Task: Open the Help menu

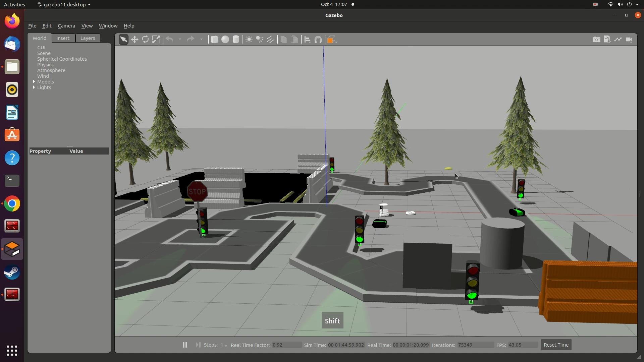Action: pyautogui.click(x=129, y=26)
